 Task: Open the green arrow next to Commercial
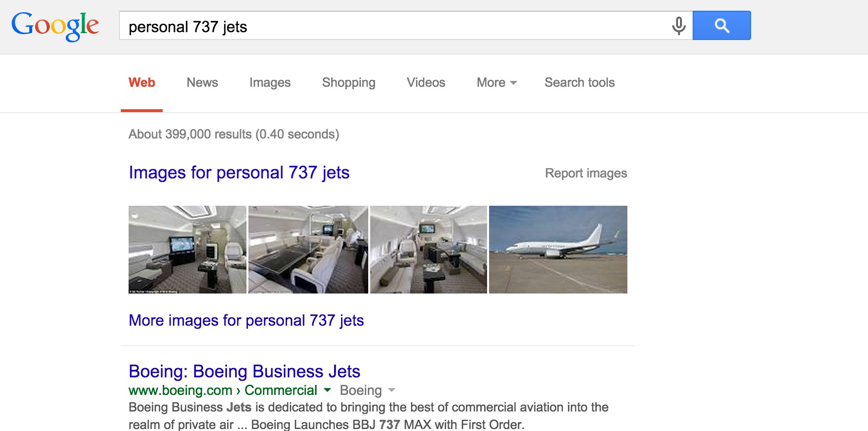click(x=327, y=390)
